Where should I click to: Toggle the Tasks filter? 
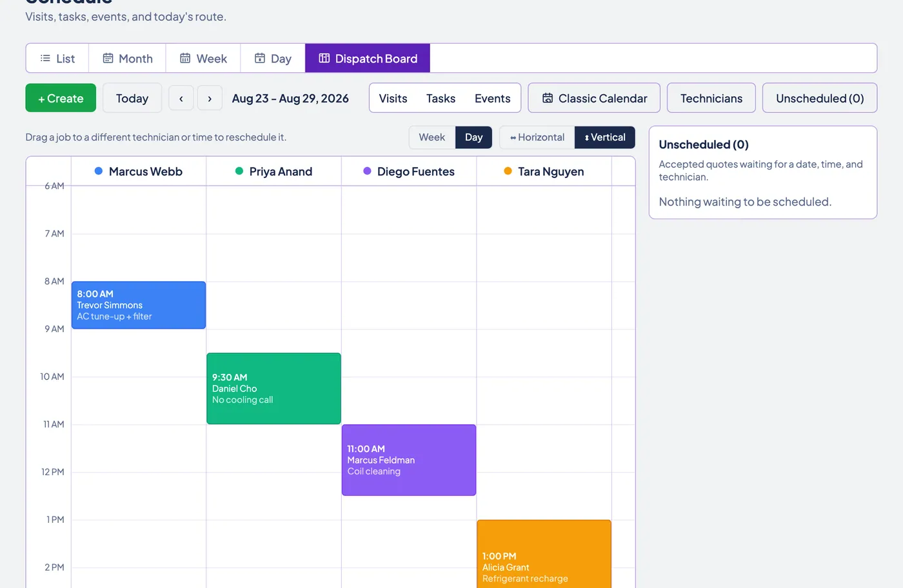tap(441, 99)
